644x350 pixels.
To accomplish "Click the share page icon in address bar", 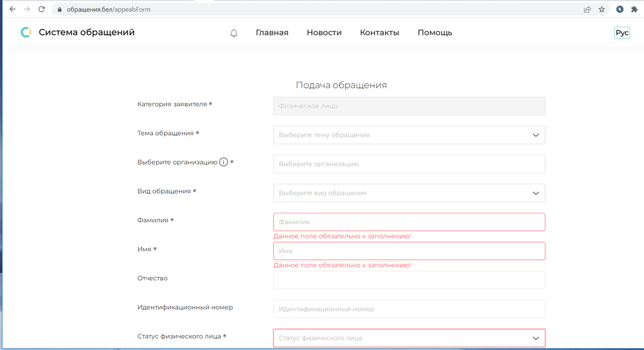I will click(x=588, y=9).
